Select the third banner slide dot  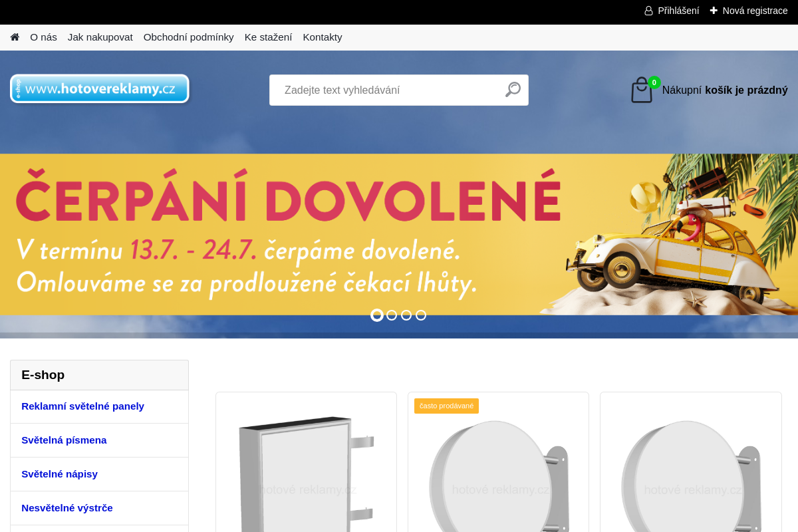click(406, 315)
